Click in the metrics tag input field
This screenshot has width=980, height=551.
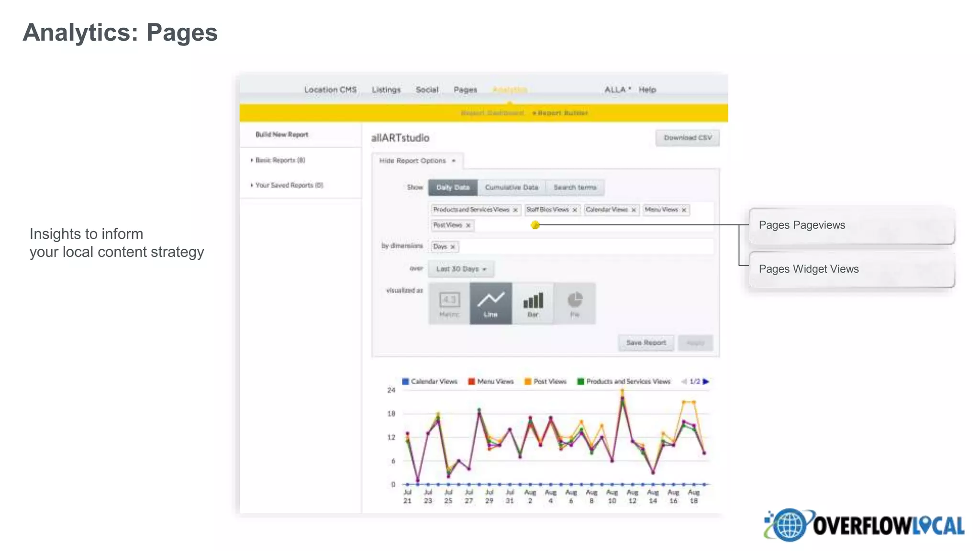[x=571, y=217]
